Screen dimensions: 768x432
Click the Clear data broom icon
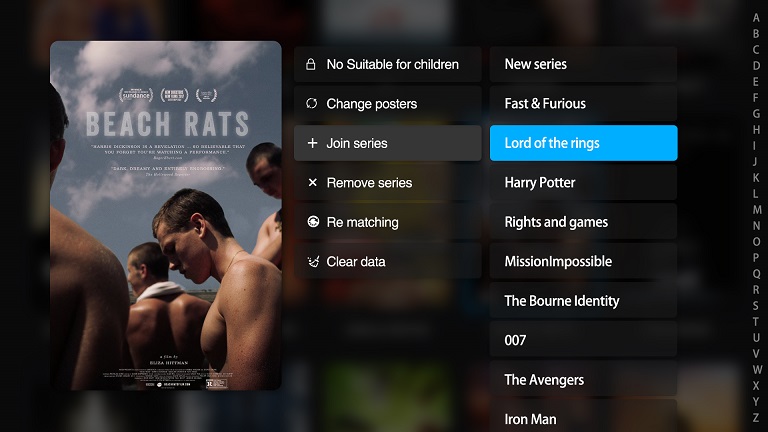313,261
